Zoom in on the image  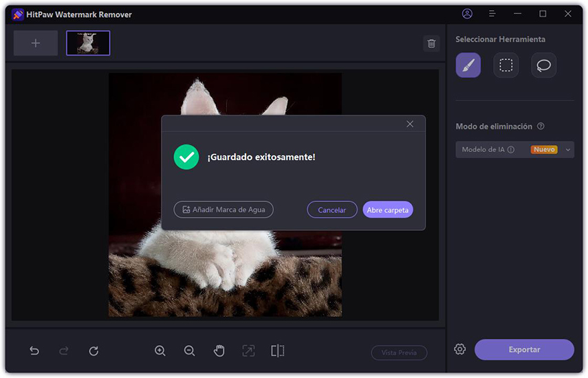pyautogui.click(x=160, y=351)
